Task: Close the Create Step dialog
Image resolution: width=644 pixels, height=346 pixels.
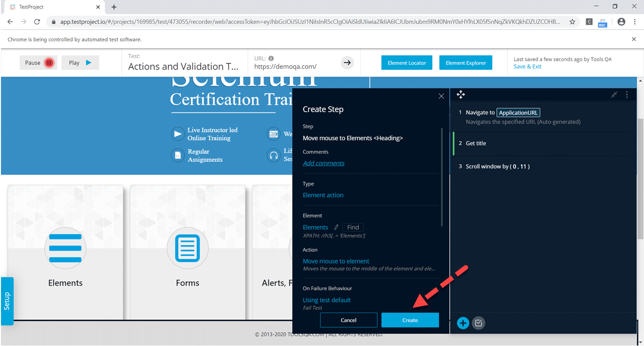Action: [x=441, y=96]
